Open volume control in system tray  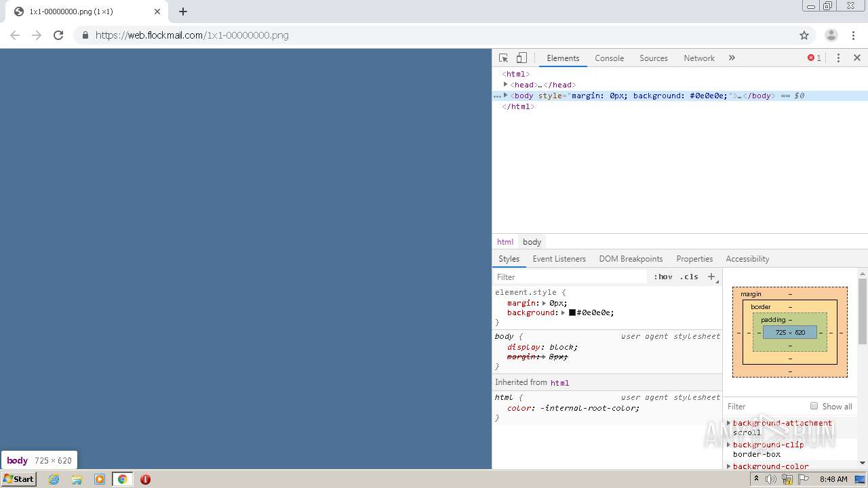[x=771, y=479]
